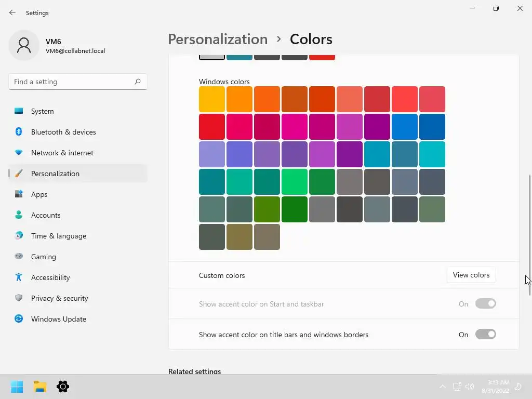Click the Settings gear taskbar icon
Viewport: 532px width, 399px height.
coord(63,387)
